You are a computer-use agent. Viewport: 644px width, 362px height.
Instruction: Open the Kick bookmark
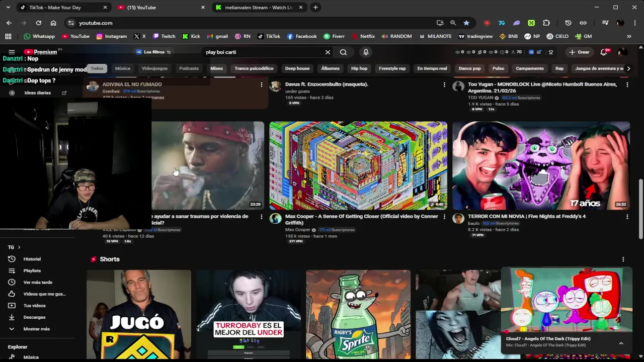pos(191,36)
